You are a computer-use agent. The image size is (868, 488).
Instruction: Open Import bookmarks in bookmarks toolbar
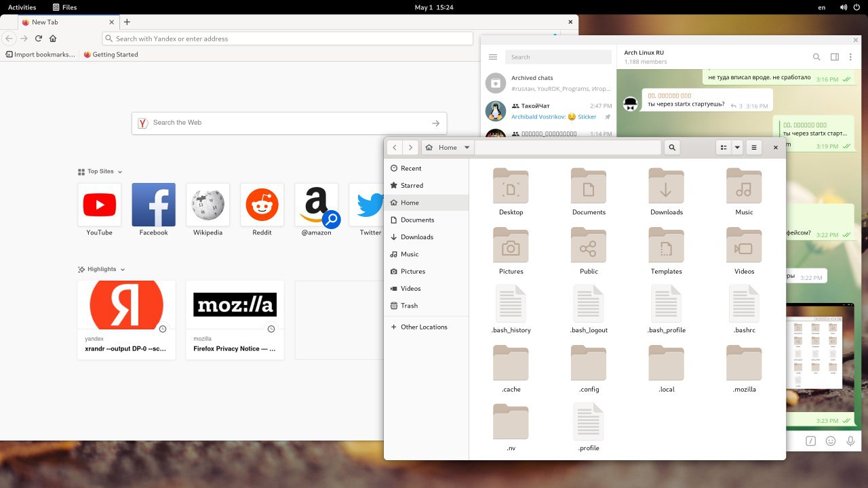[40, 55]
